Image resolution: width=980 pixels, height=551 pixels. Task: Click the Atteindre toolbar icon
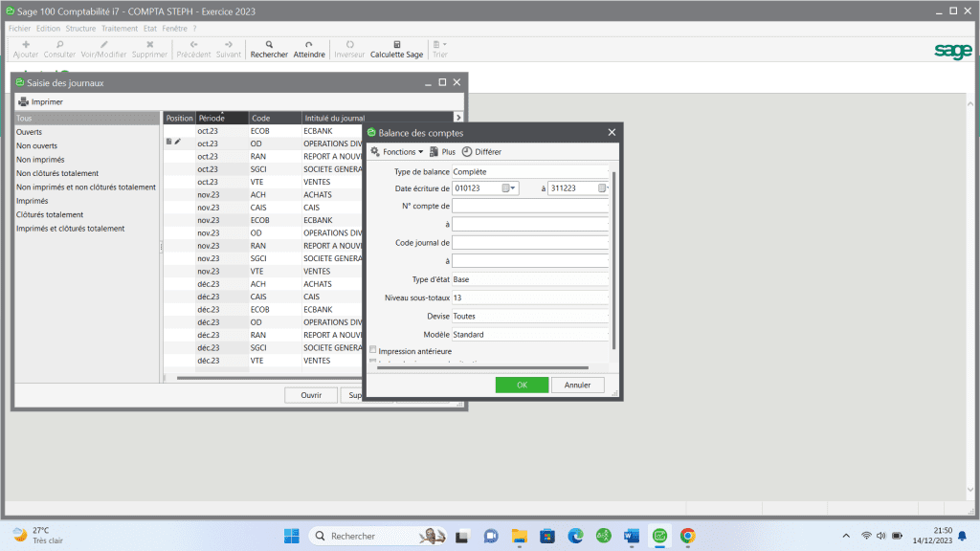(x=308, y=45)
